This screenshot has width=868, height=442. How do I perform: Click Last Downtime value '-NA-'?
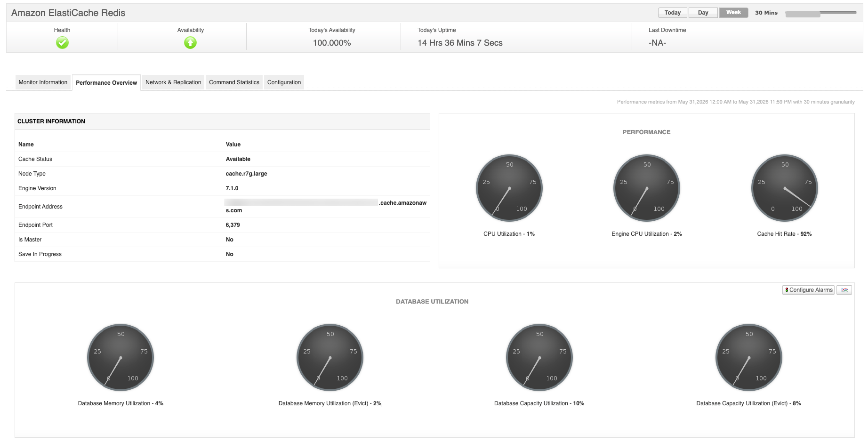pyautogui.click(x=657, y=43)
